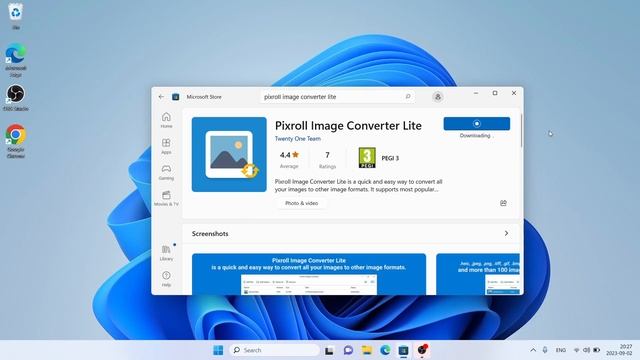
Task: Click the app description text
Action: 358,185
